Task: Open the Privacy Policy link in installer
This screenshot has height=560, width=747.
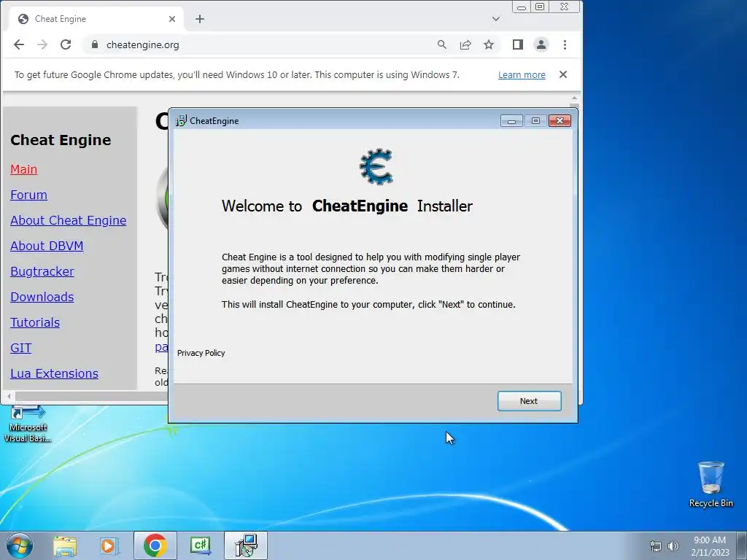Action: [x=201, y=353]
